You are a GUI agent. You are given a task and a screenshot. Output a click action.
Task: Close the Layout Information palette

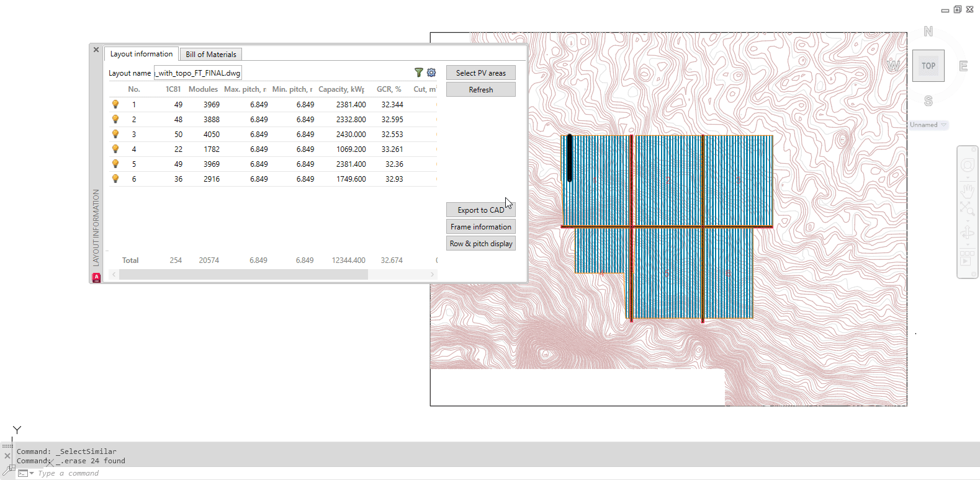pyautogui.click(x=96, y=50)
